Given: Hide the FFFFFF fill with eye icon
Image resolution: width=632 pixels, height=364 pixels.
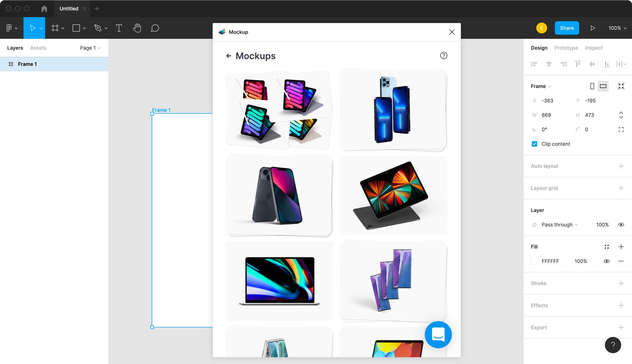Looking at the screenshot, I should 606,261.
